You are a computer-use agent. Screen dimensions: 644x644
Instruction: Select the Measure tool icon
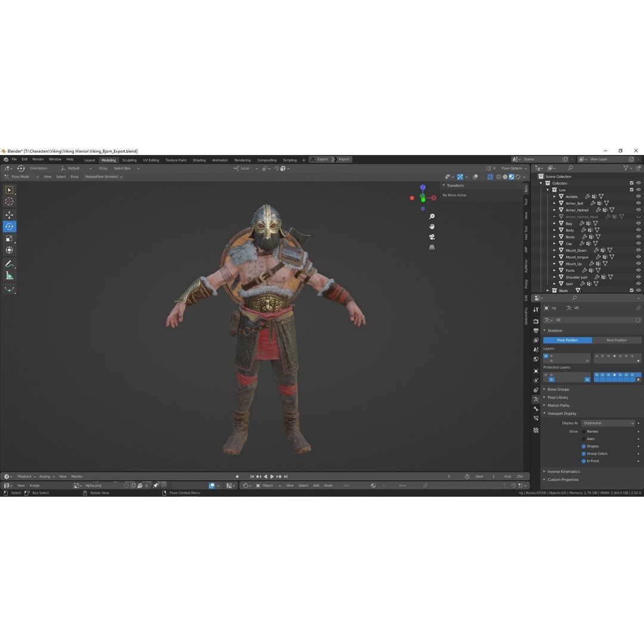click(x=9, y=275)
